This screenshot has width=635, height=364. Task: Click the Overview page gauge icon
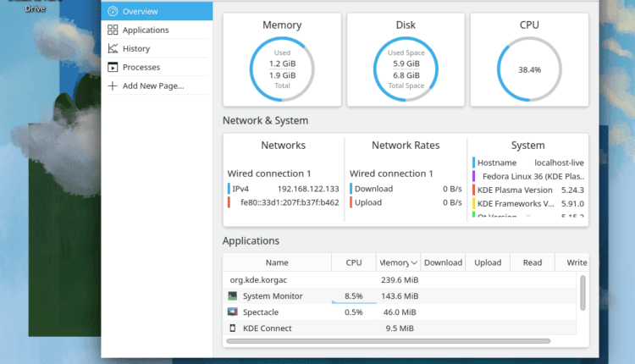113,12
